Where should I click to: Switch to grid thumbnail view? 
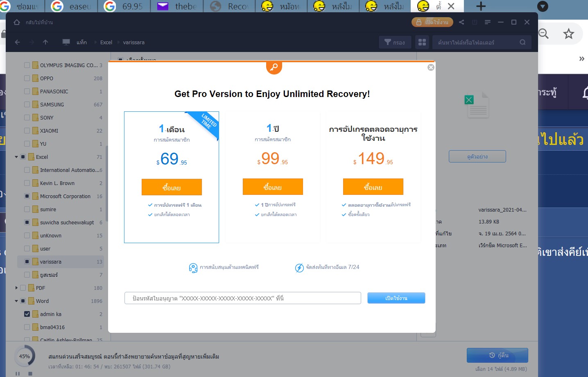[x=422, y=42]
